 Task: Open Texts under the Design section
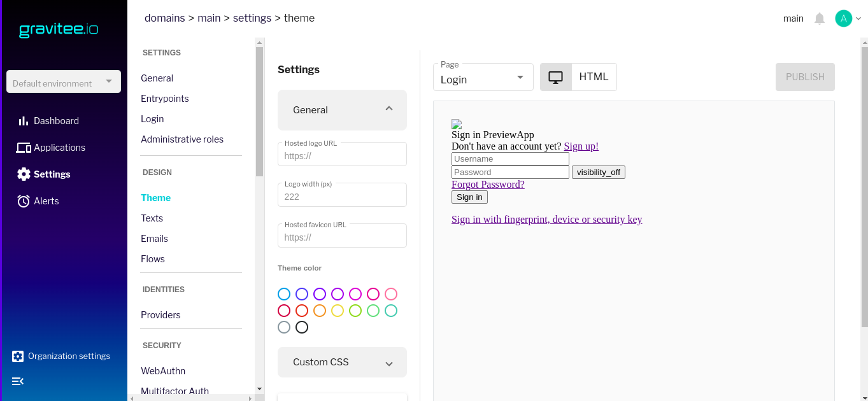tap(152, 218)
